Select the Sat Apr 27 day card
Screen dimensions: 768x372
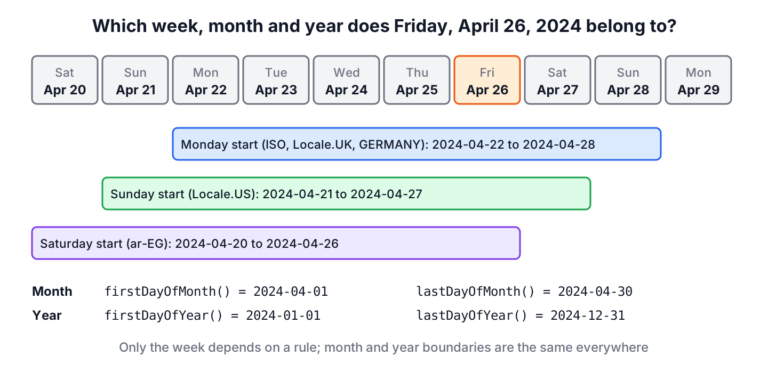(x=557, y=80)
